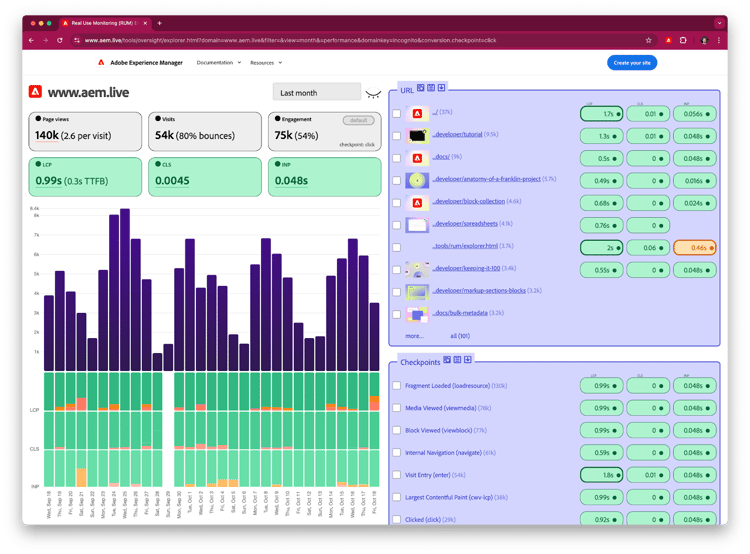Expand the Resources menu
The width and height of the screenshot is (750, 554).
coord(266,63)
